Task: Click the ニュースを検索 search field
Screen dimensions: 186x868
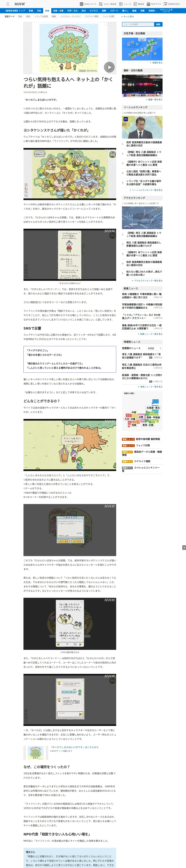Action: tap(138, 24)
